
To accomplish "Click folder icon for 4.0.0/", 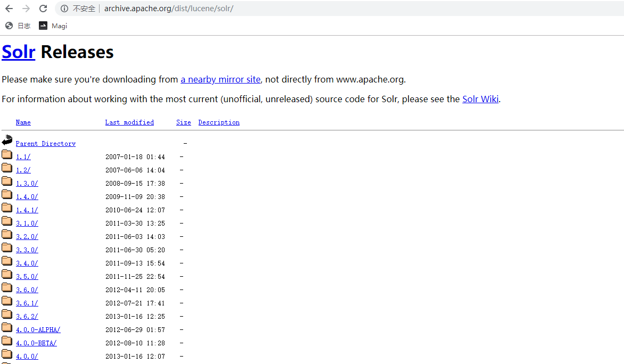I will [7, 354].
